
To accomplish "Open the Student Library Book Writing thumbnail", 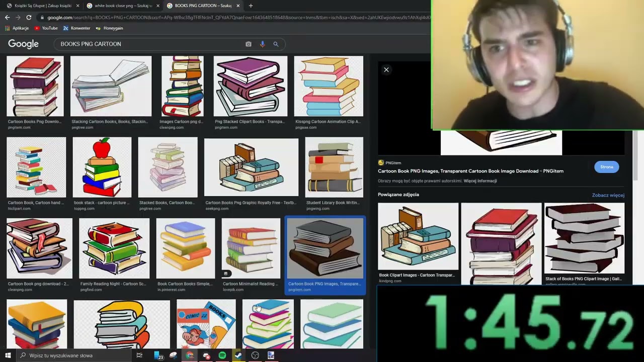I will point(334,167).
